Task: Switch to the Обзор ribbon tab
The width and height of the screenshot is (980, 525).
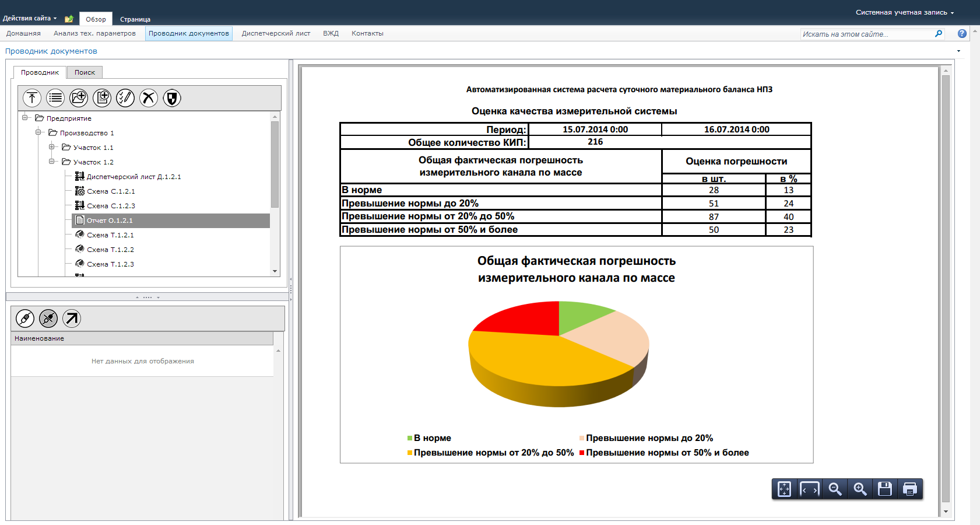Action: (96, 19)
